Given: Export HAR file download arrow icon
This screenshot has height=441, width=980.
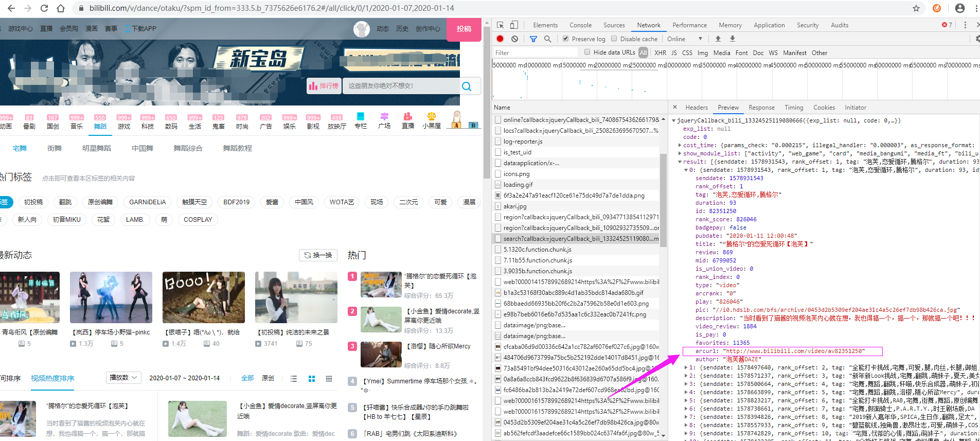Looking at the screenshot, I should [x=733, y=39].
